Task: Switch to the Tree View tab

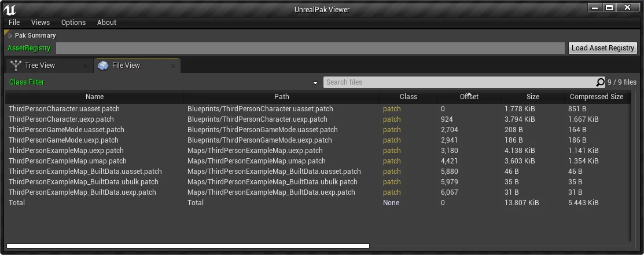Action: (40, 65)
